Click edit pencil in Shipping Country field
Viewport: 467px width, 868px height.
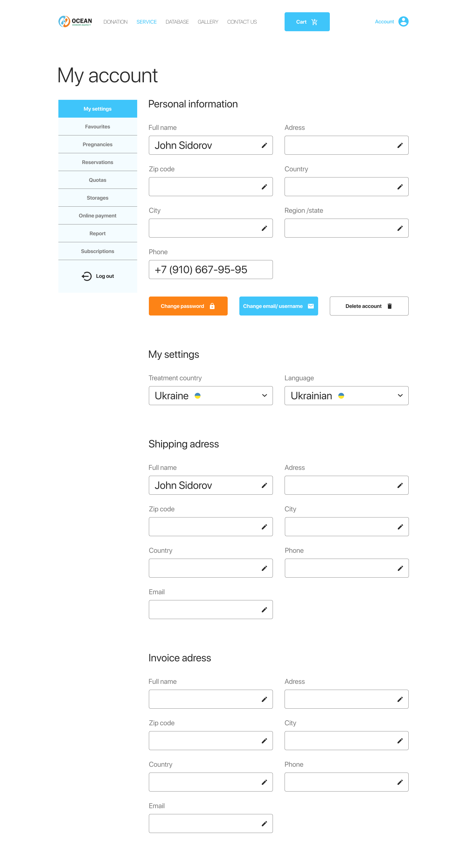tap(264, 569)
